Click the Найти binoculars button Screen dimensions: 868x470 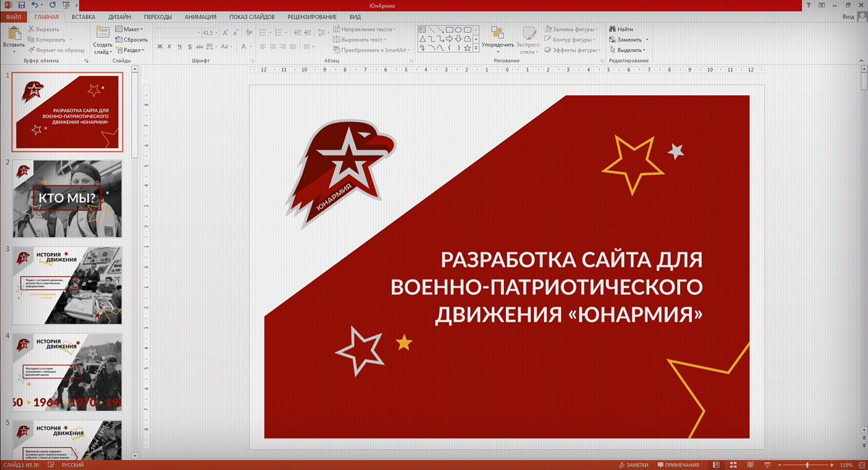(x=621, y=29)
